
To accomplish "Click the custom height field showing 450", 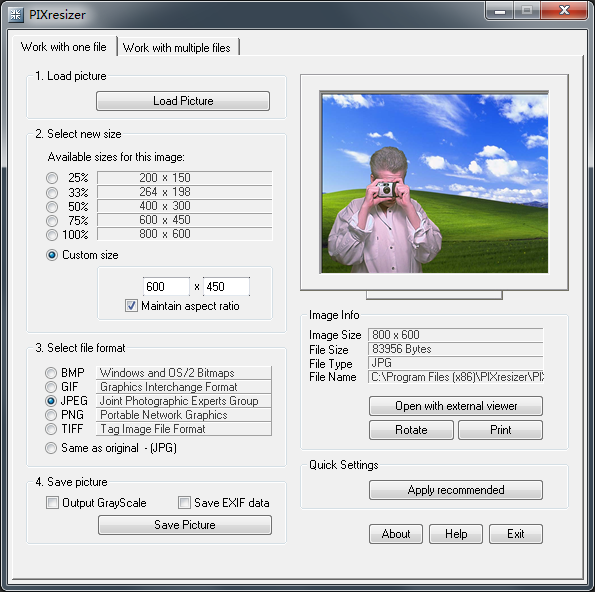I will click(x=226, y=287).
